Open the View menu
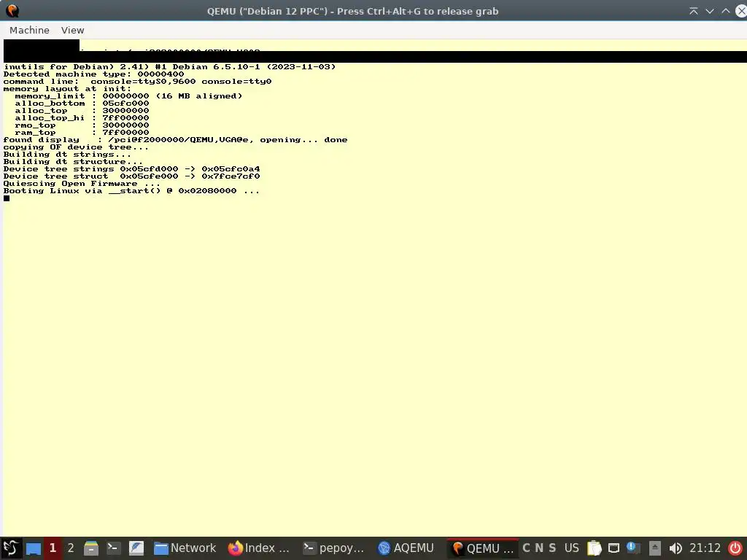 pyautogui.click(x=72, y=30)
